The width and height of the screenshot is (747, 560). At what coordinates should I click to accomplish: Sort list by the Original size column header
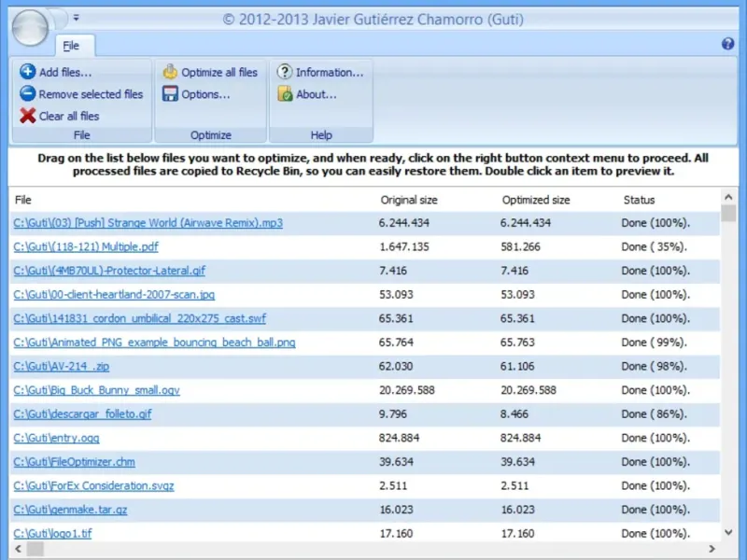tap(408, 200)
